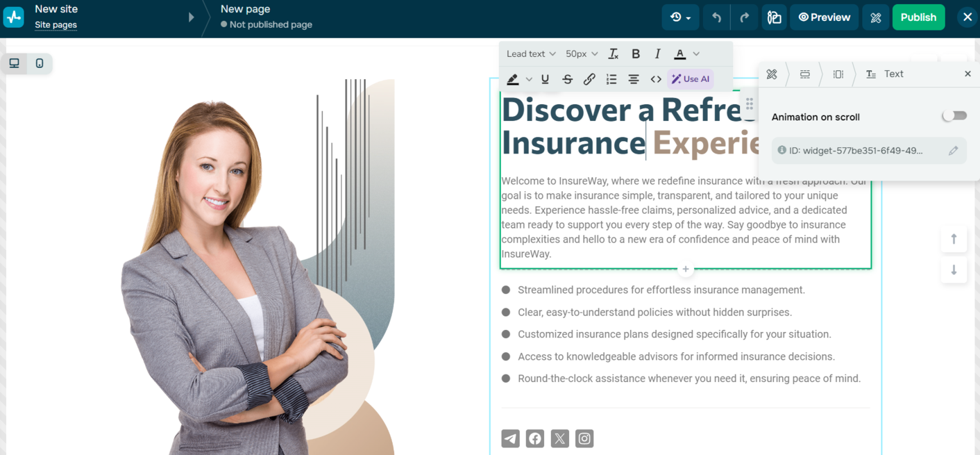
Task: Switch to desktop view mode
Action: click(14, 63)
